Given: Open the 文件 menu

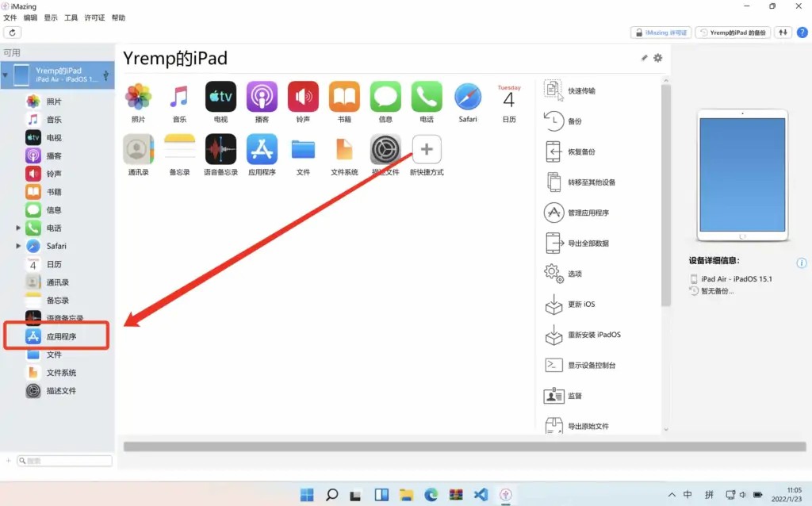Looking at the screenshot, I should 10,17.
